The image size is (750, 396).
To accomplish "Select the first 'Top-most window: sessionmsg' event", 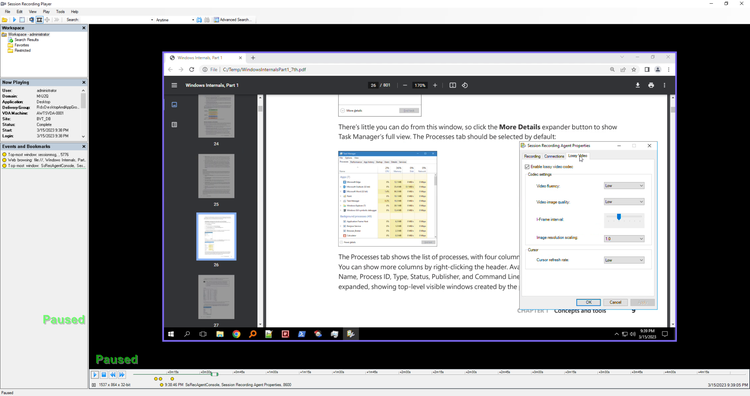I will pyautogui.click(x=36, y=154).
